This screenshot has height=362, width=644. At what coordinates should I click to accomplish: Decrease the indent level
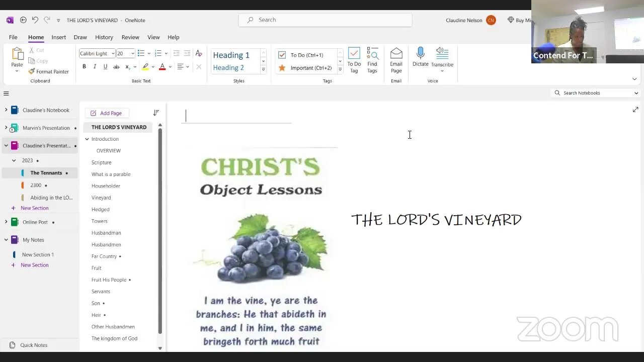tap(176, 53)
